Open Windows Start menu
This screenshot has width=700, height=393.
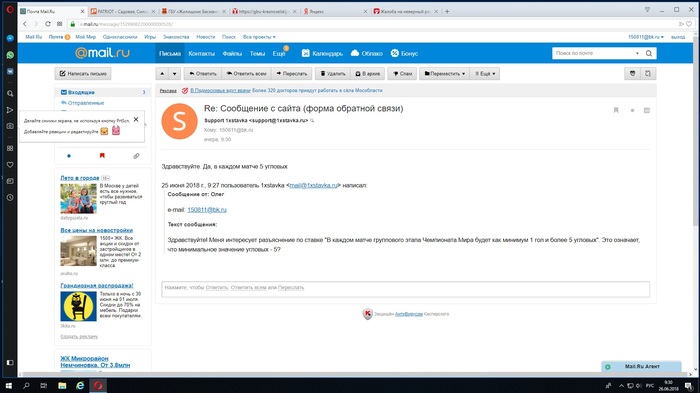8,385
